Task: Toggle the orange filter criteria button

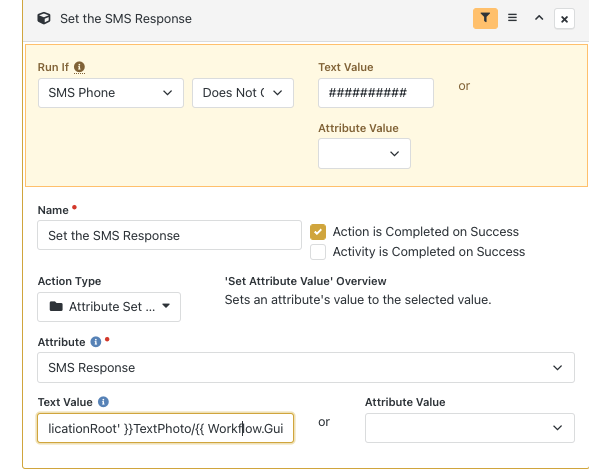Action: click(x=485, y=18)
